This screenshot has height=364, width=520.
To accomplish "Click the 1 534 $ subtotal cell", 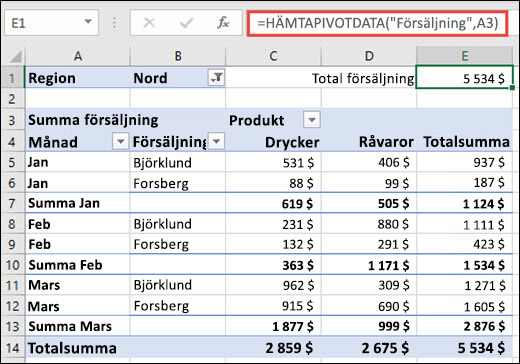I will point(465,265).
